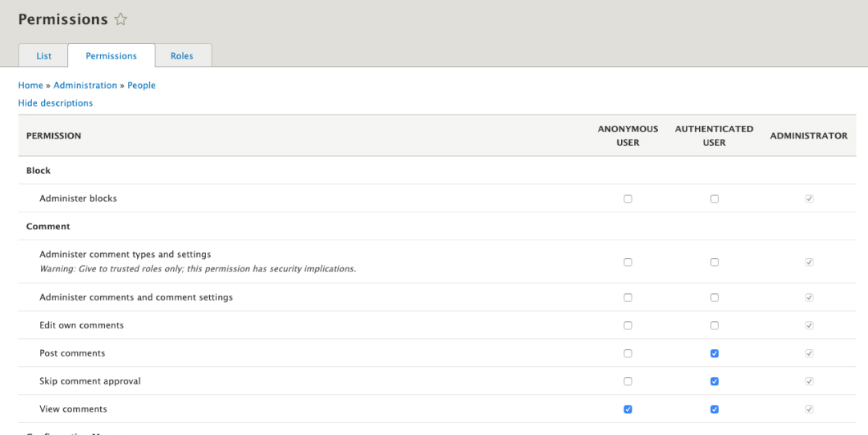Uncheck View comments for Authenticated user
The width and height of the screenshot is (868, 435).
coord(714,409)
